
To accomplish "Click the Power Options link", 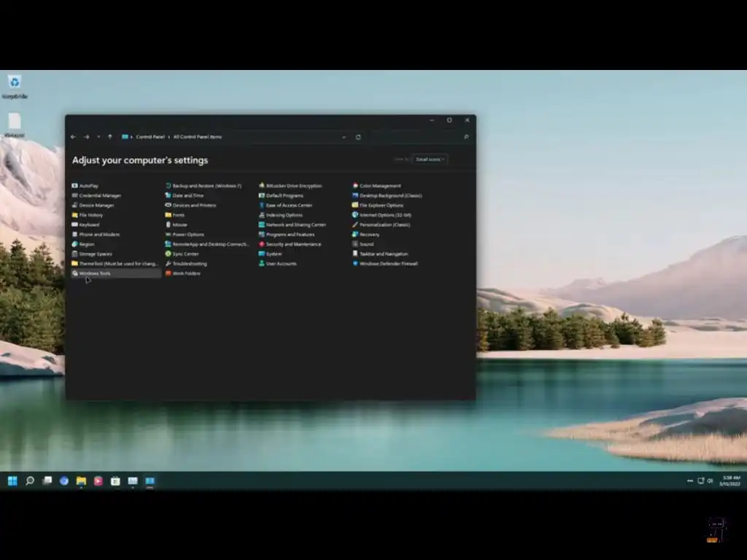I will coord(188,234).
